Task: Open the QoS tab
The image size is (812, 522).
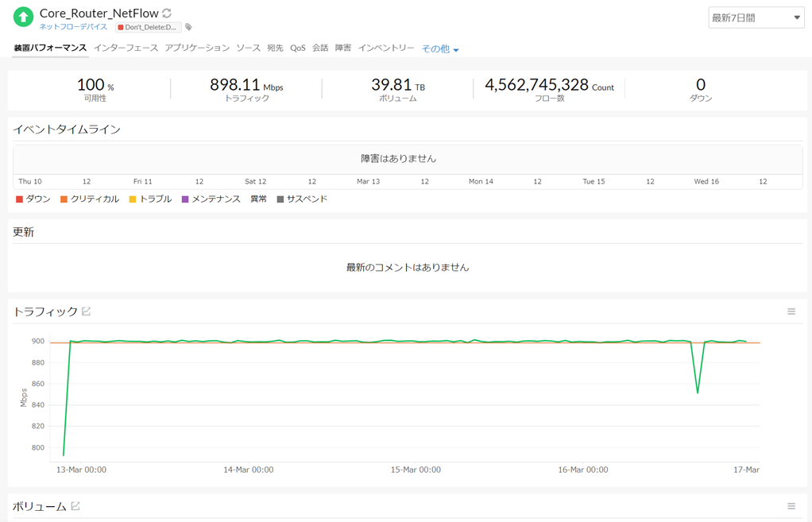Action: click(x=297, y=48)
